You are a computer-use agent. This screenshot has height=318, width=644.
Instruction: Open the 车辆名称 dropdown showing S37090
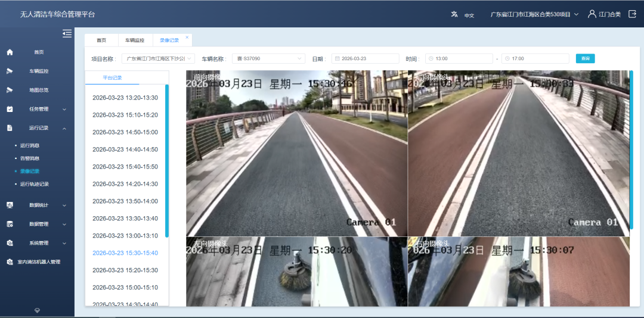268,58
